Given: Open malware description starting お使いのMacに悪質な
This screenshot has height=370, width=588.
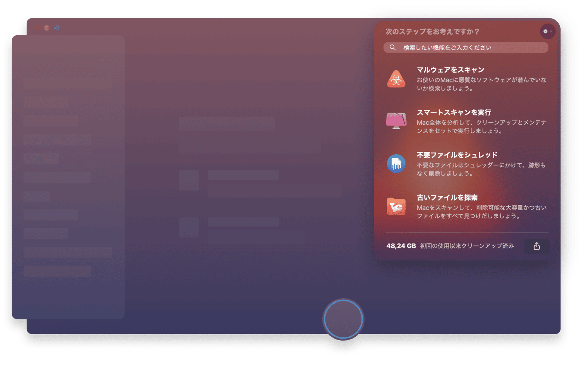Looking at the screenshot, I should (481, 84).
